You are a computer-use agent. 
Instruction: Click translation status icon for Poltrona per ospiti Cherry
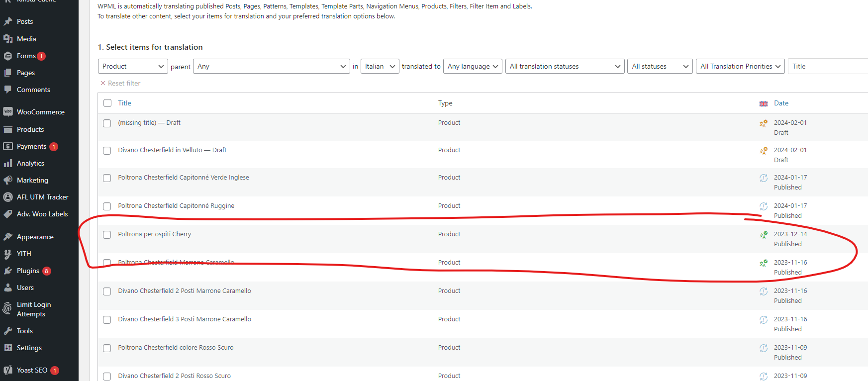click(764, 235)
